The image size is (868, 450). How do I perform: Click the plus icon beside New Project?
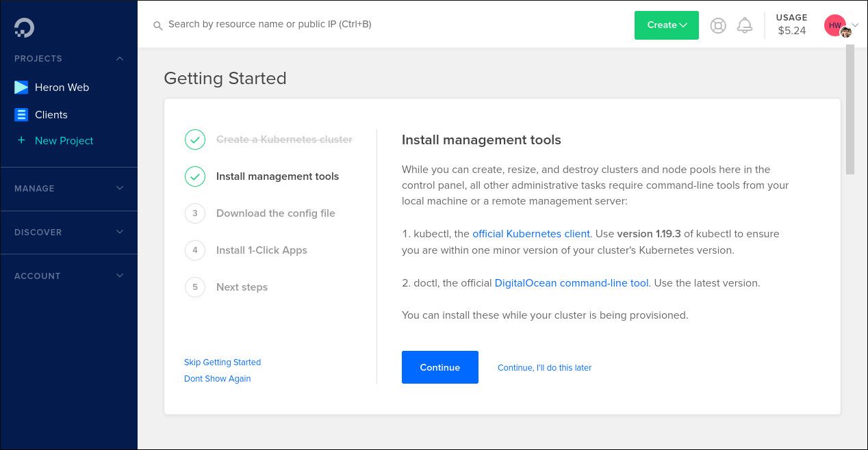[21, 140]
